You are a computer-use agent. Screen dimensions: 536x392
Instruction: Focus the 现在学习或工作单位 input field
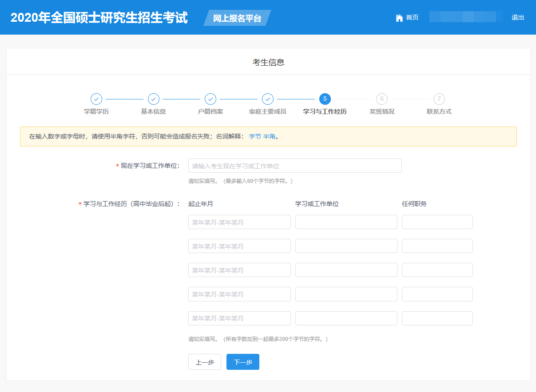(295, 166)
